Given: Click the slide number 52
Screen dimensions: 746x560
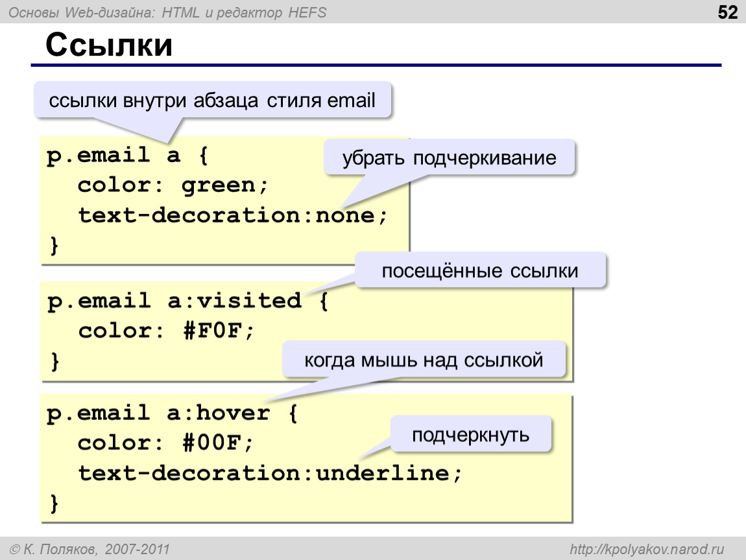Looking at the screenshot, I should [x=727, y=12].
